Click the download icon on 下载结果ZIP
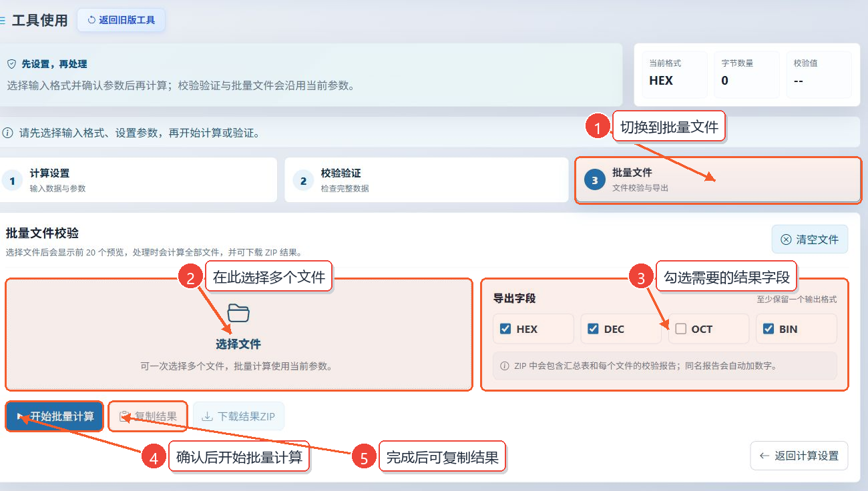The width and height of the screenshot is (868, 491). click(208, 416)
